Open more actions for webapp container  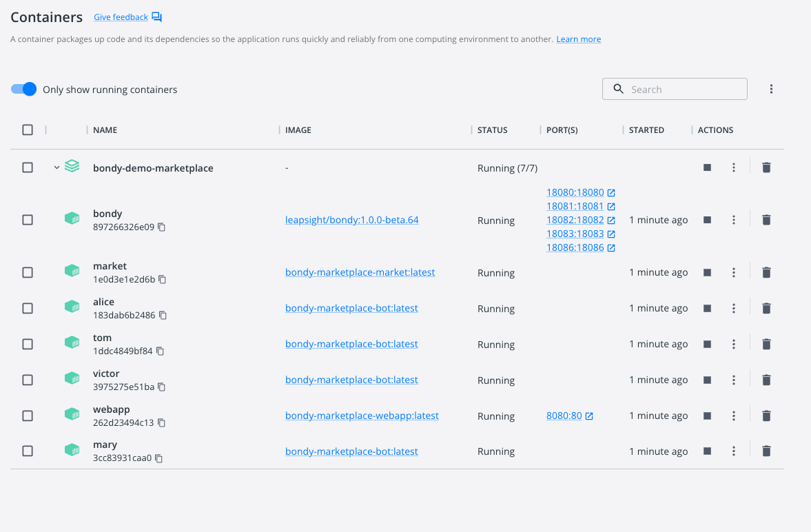point(733,416)
